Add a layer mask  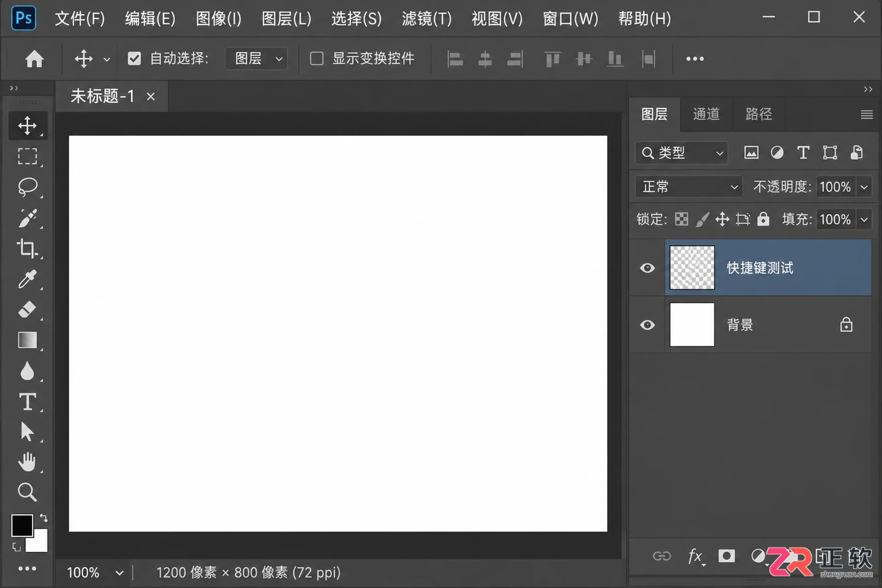(x=726, y=556)
